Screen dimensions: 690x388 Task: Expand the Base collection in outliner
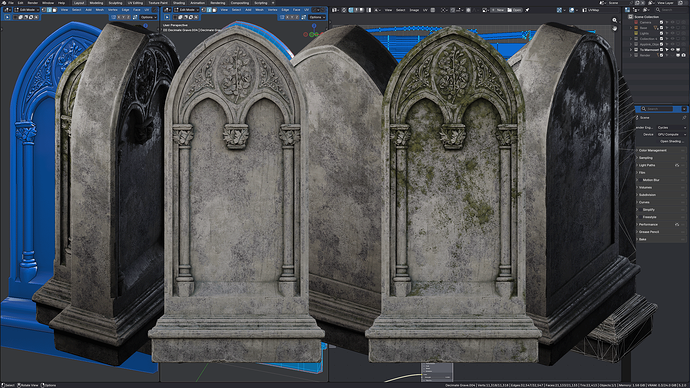[631, 28]
